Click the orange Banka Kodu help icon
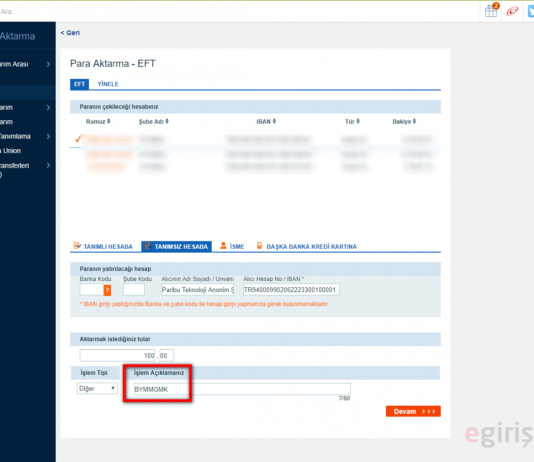The height and width of the screenshot is (462, 534). (x=107, y=290)
